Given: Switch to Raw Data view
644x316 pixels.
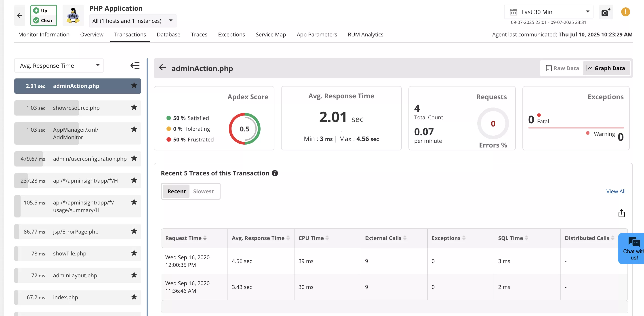Looking at the screenshot, I should click(562, 68).
